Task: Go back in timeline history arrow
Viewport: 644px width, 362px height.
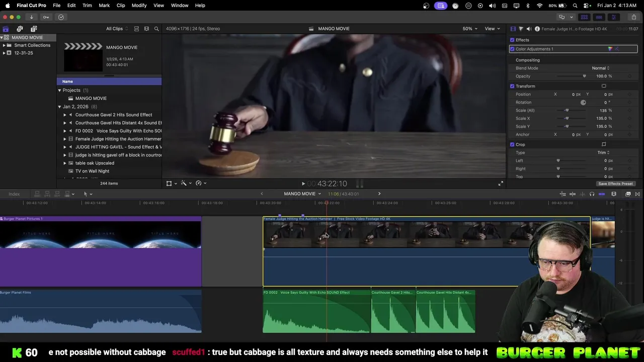Action: 262,194
